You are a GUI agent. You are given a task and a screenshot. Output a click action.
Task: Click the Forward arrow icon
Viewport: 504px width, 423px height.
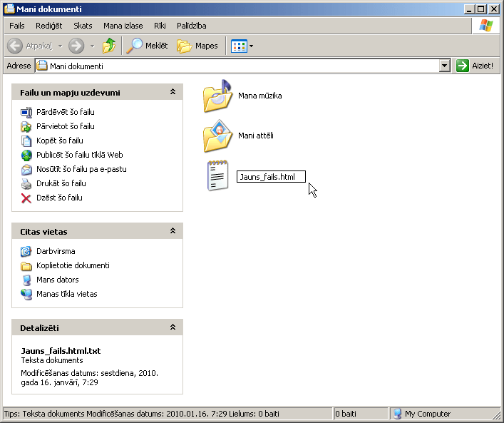[76, 46]
